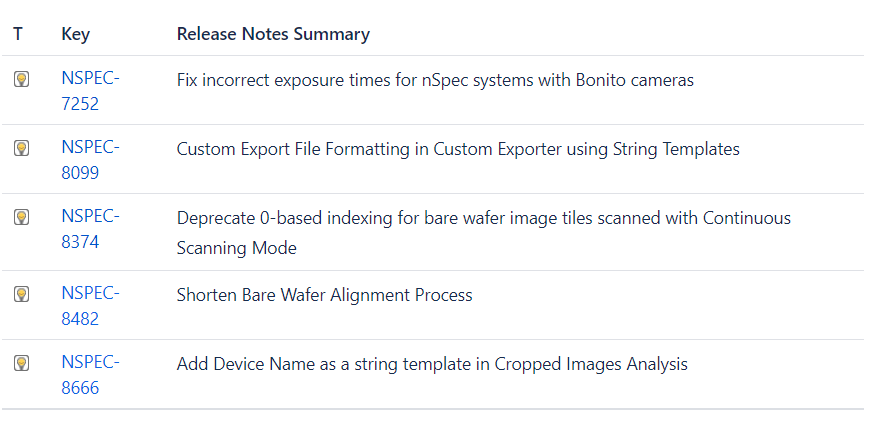Click the issue type icon beside NSPEC-8099
This screenshot has height=424, width=872.
[21, 148]
